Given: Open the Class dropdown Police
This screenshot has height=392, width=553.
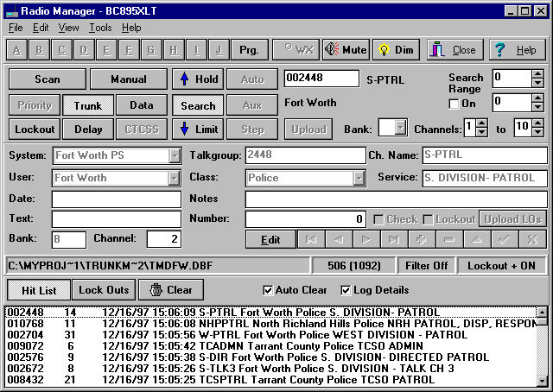Looking at the screenshot, I should [x=359, y=179].
